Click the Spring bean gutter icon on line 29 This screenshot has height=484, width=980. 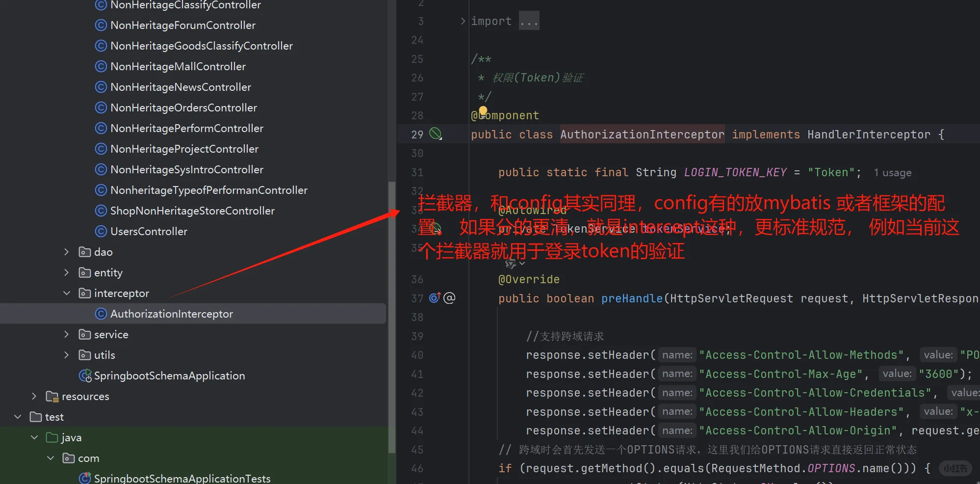(x=435, y=134)
